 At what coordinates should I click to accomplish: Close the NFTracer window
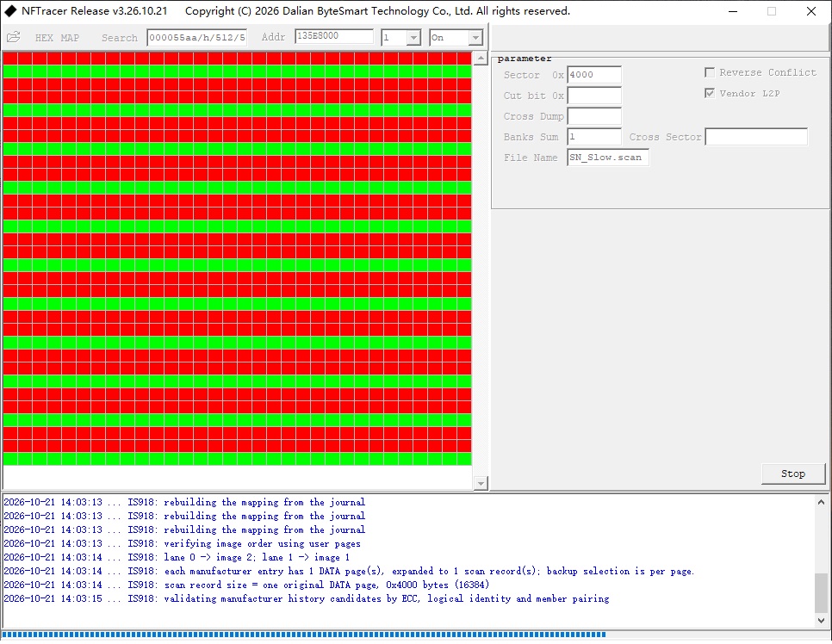point(811,11)
